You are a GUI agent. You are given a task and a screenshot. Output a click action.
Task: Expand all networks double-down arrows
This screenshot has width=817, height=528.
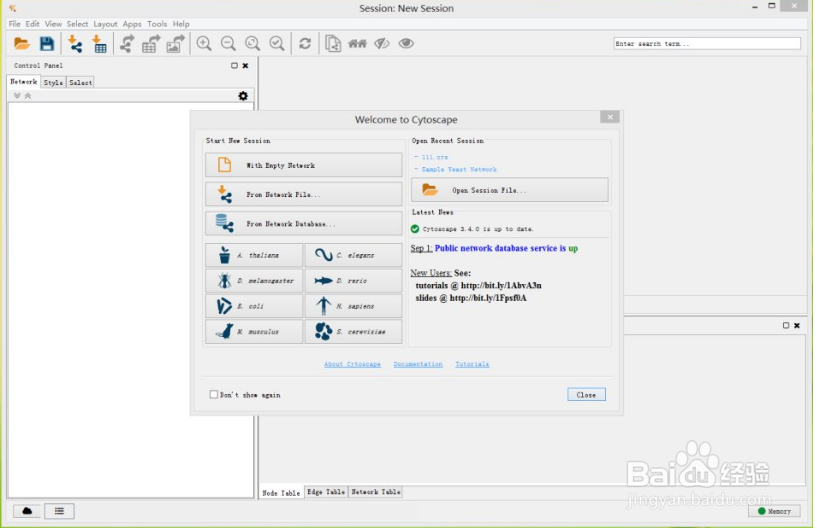pos(17,96)
